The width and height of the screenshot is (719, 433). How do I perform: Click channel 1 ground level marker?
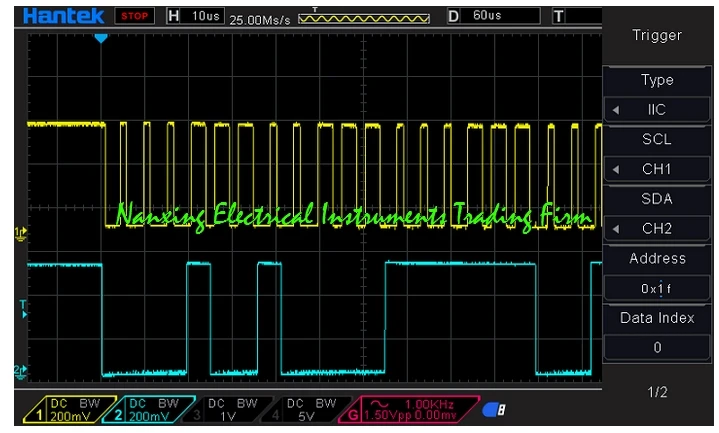coord(21,233)
